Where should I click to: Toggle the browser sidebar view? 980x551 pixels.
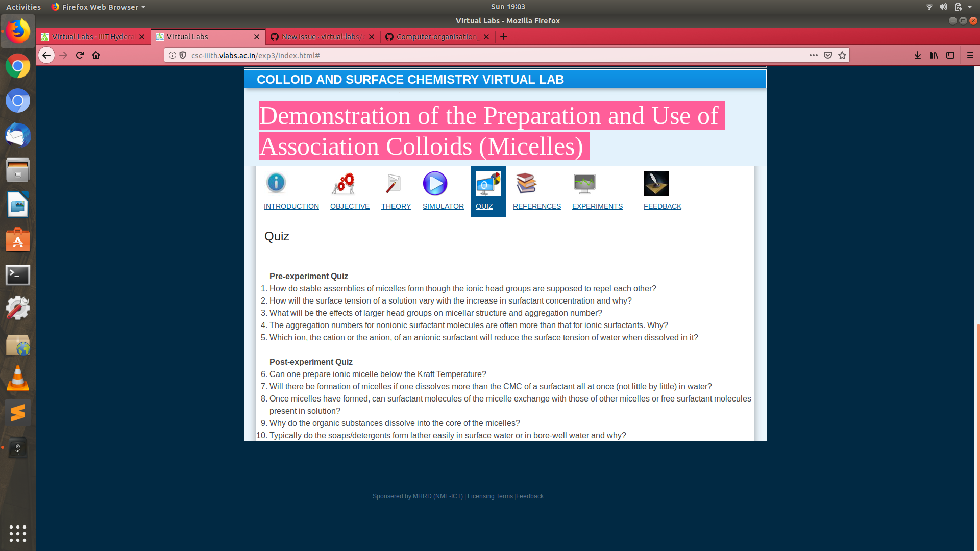pyautogui.click(x=950, y=55)
